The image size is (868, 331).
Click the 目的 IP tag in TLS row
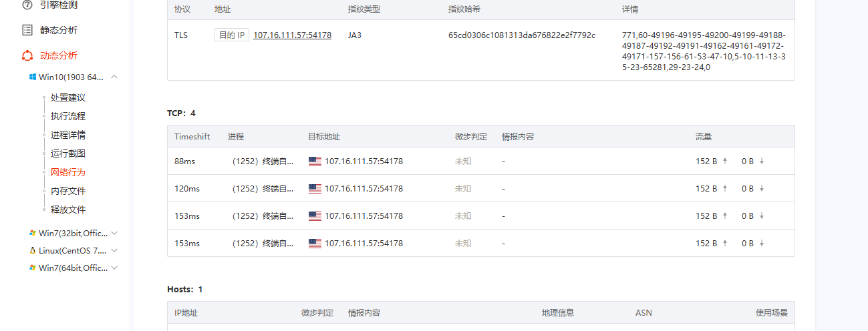tap(231, 35)
